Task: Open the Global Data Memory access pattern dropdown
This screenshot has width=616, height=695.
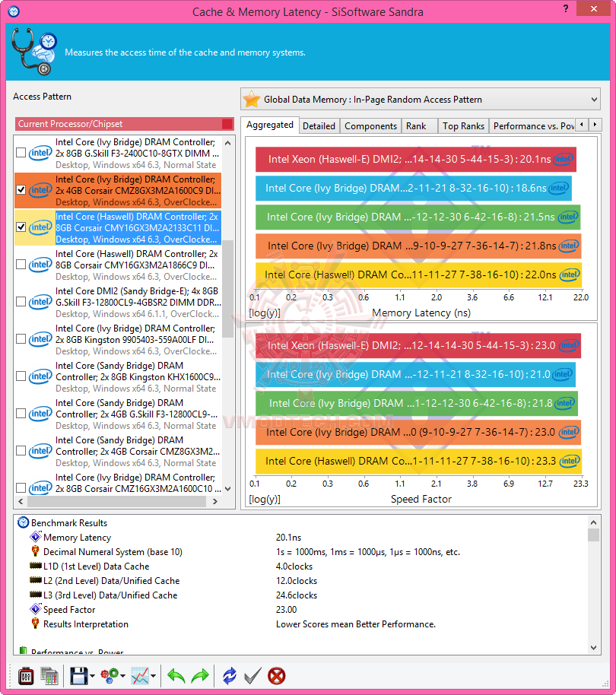Action: (420, 99)
